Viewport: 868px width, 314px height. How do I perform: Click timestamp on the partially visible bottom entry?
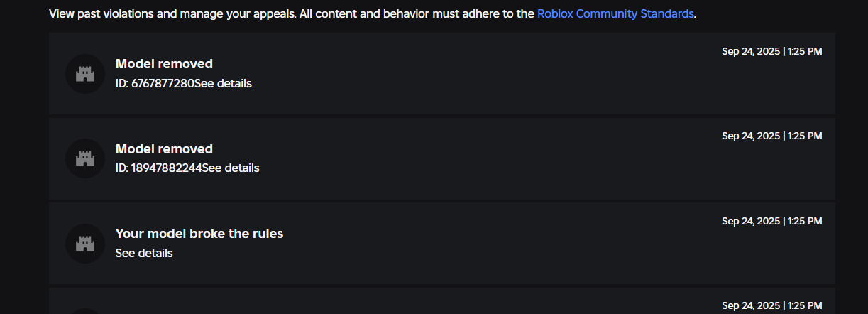point(771,306)
